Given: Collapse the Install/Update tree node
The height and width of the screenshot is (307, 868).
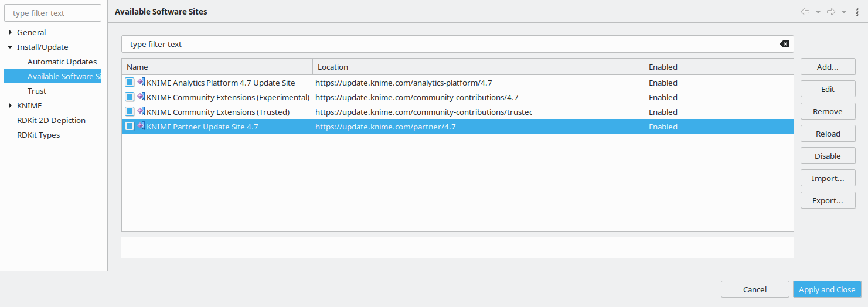Looking at the screenshot, I should tap(10, 47).
